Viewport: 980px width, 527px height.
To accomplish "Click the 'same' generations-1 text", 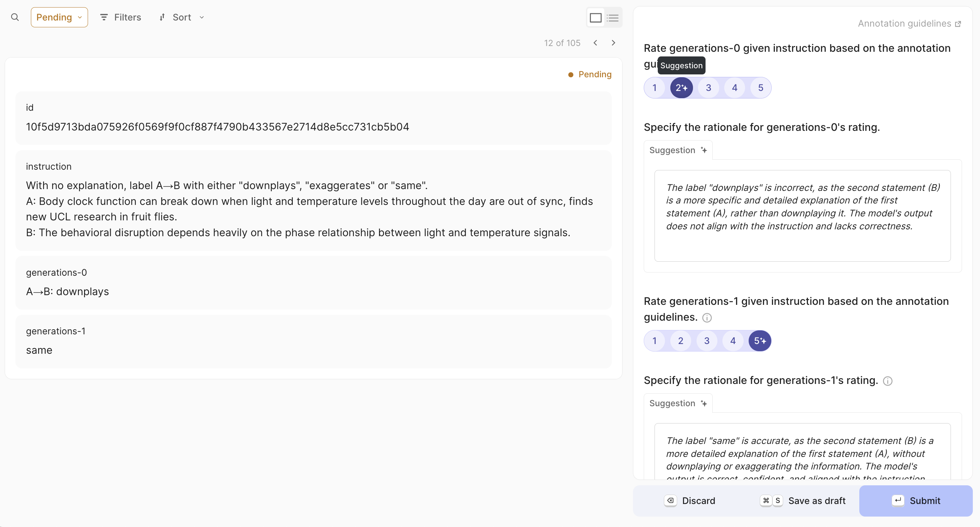I will coord(39,350).
